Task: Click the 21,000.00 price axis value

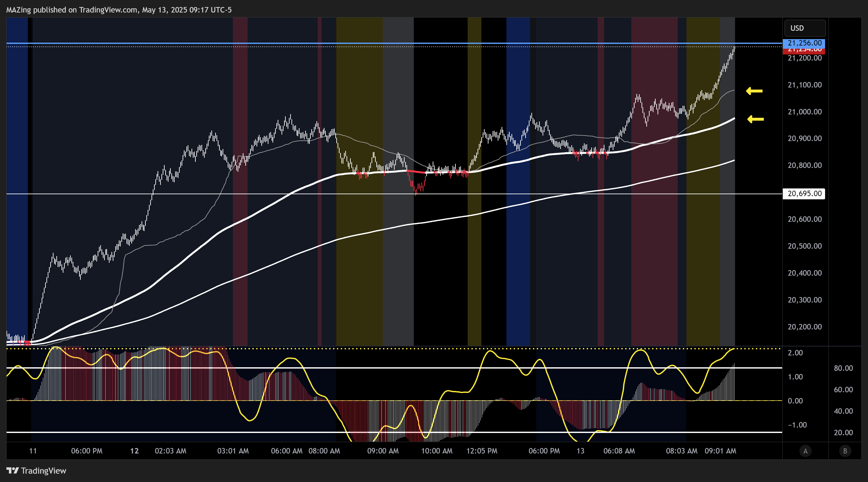Action: (x=804, y=112)
